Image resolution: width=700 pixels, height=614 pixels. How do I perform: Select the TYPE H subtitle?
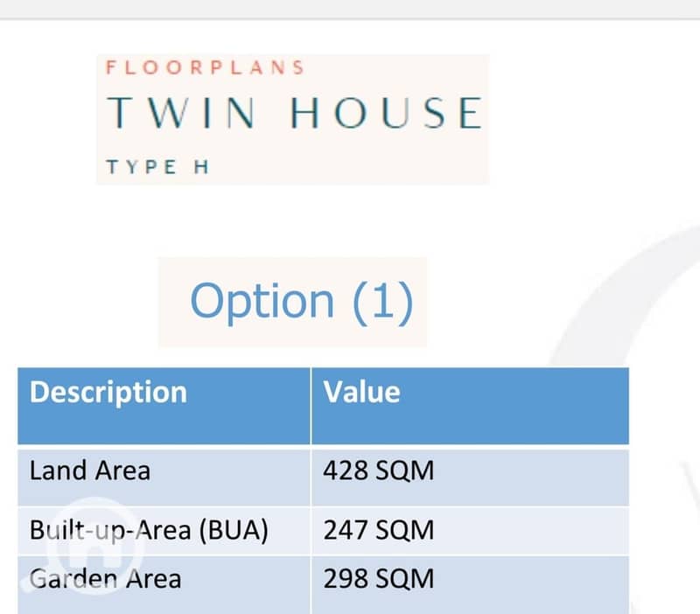[157, 166]
